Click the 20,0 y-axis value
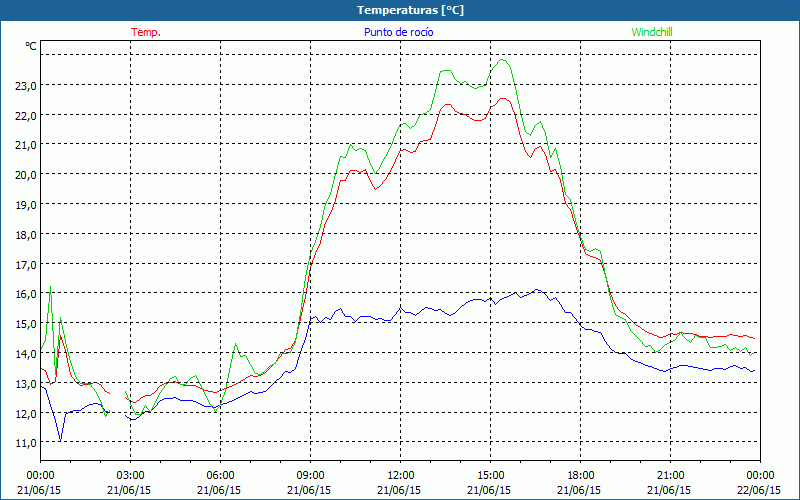Image resolution: width=800 pixels, height=500 pixels. (26, 175)
